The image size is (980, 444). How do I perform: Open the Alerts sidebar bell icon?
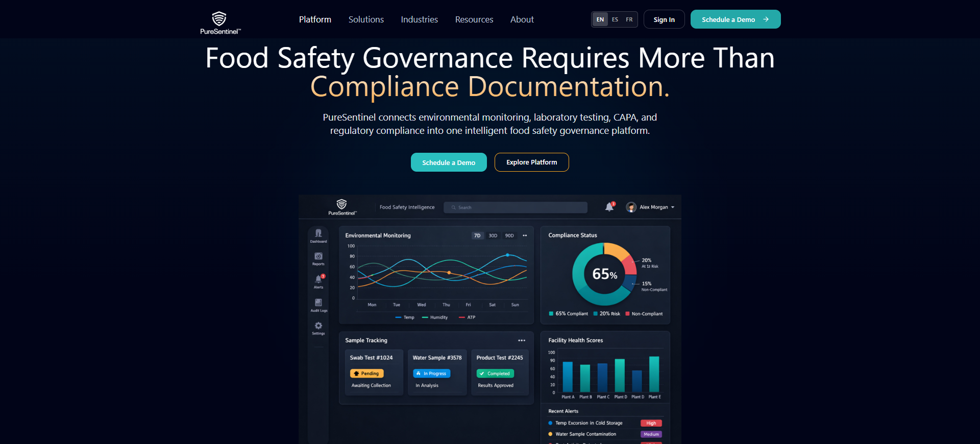click(x=318, y=279)
